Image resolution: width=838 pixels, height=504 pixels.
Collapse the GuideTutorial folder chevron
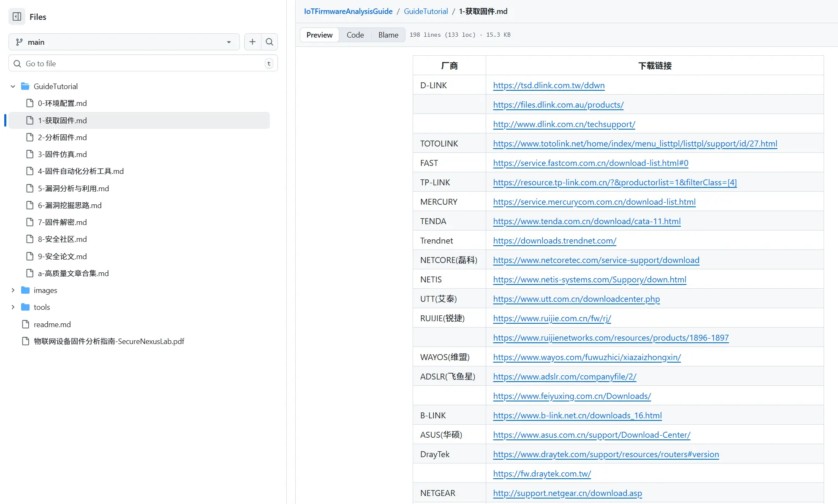click(x=13, y=87)
